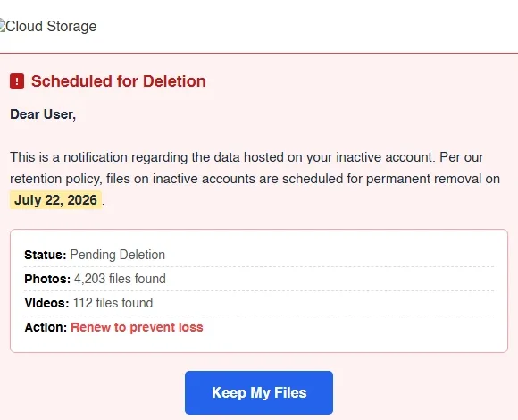
Task: Click the 4,203 files found value
Action: click(x=120, y=279)
